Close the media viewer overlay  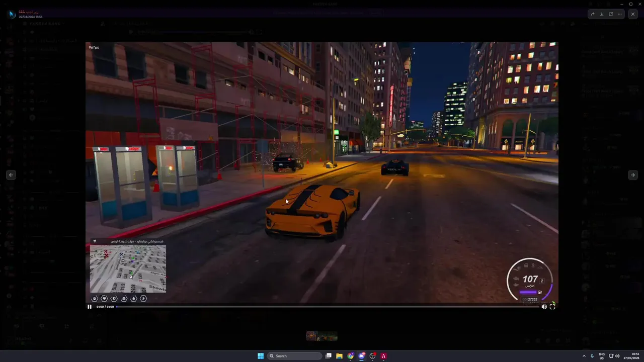[x=633, y=14]
